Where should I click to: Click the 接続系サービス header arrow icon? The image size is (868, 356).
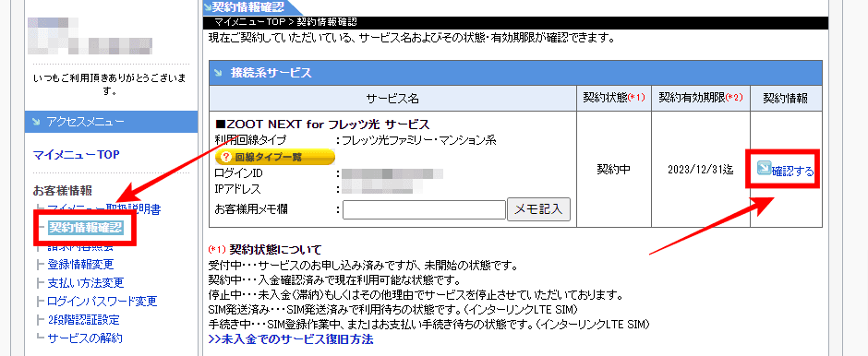click(x=219, y=72)
